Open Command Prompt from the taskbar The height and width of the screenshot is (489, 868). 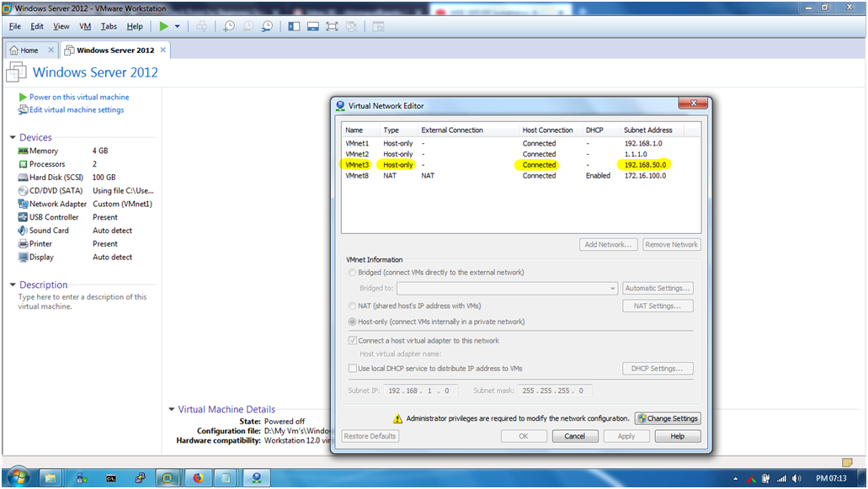point(111,478)
